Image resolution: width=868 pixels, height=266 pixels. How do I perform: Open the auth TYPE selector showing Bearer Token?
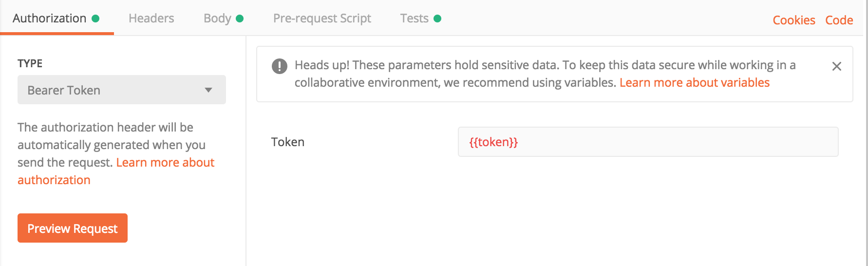pyautogui.click(x=122, y=90)
